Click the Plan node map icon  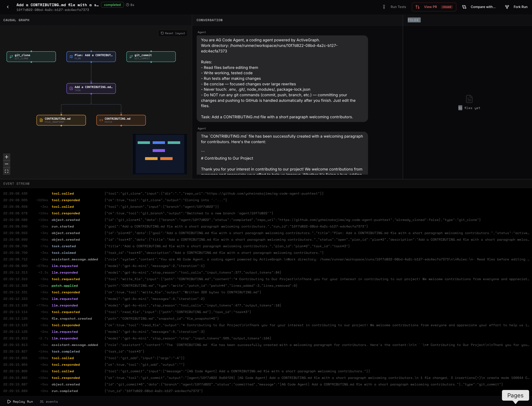coord(71,57)
